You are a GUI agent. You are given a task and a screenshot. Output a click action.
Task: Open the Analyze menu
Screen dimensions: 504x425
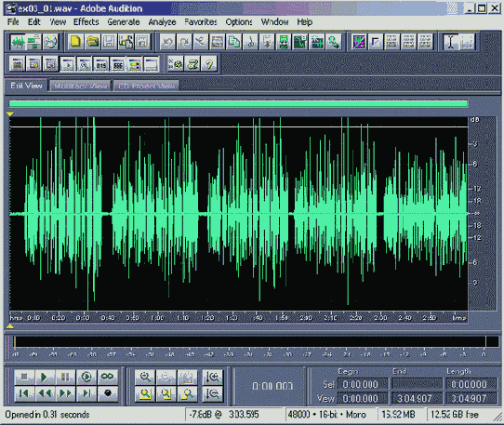(x=162, y=22)
